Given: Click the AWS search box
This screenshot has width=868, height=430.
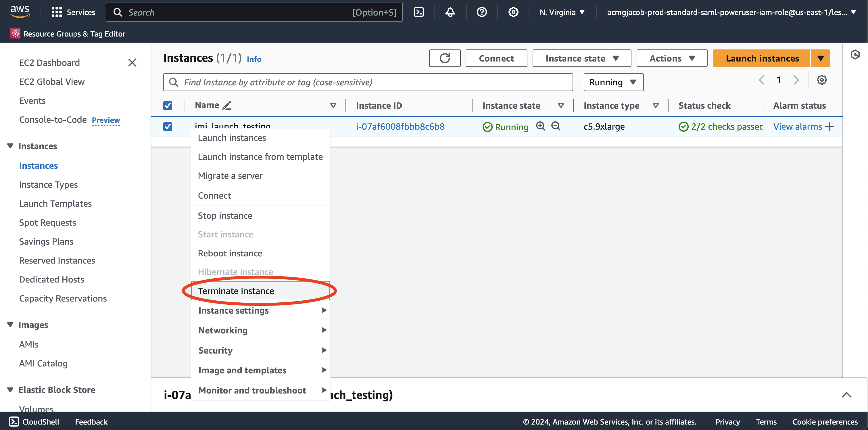Looking at the screenshot, I should 254,12.
